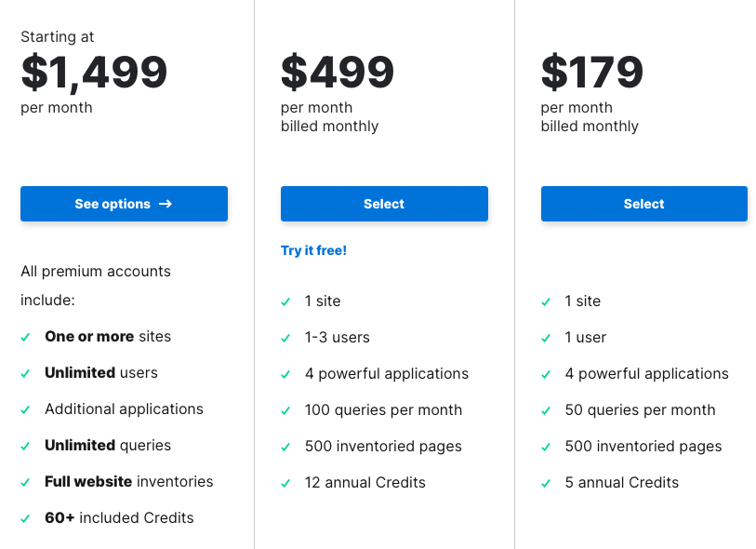Click checkmark next to 60+ included Credits
The width and height of the screenshot is (756, 549).
(25, 518)
